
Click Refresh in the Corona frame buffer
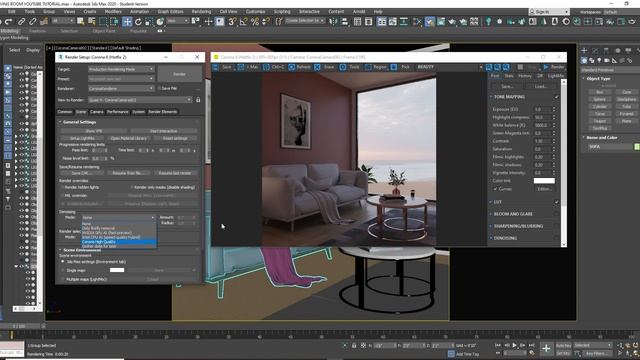point(300,67)
